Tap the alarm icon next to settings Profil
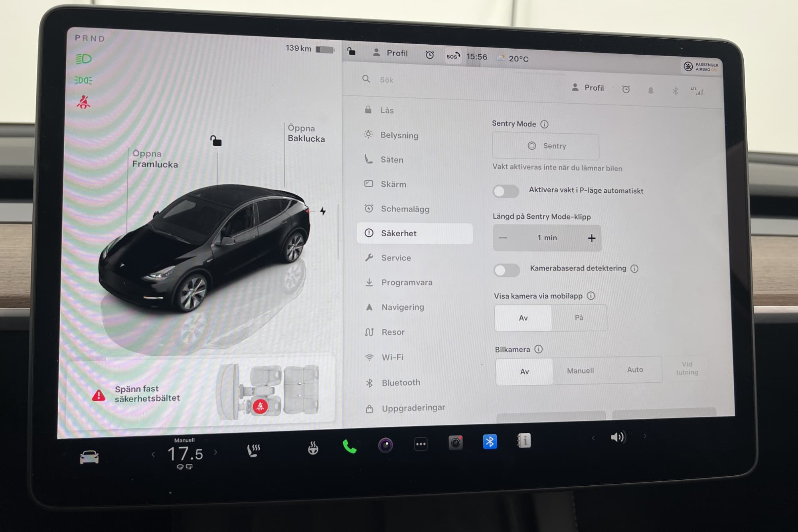The image size is (798, 532). click(x=626, y=89)
